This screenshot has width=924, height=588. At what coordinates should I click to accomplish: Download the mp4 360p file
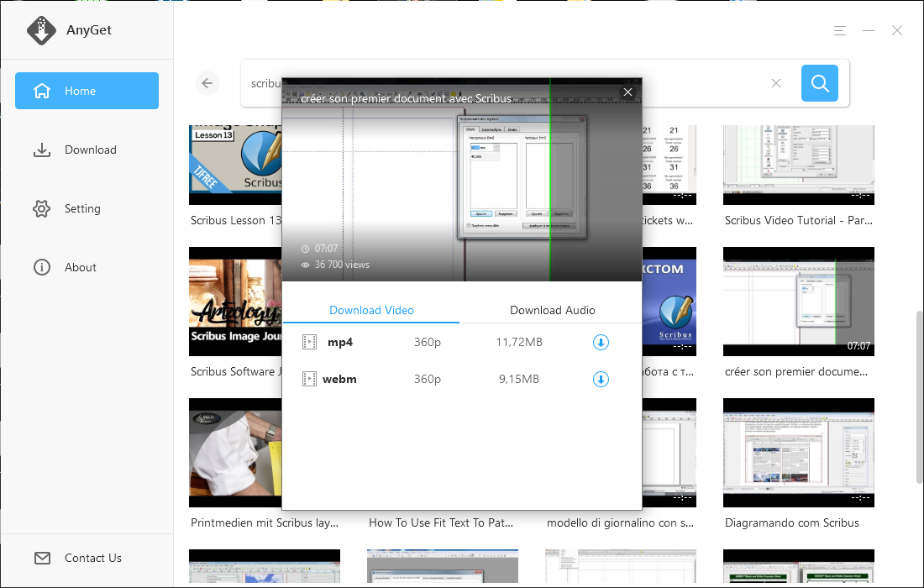601,343
